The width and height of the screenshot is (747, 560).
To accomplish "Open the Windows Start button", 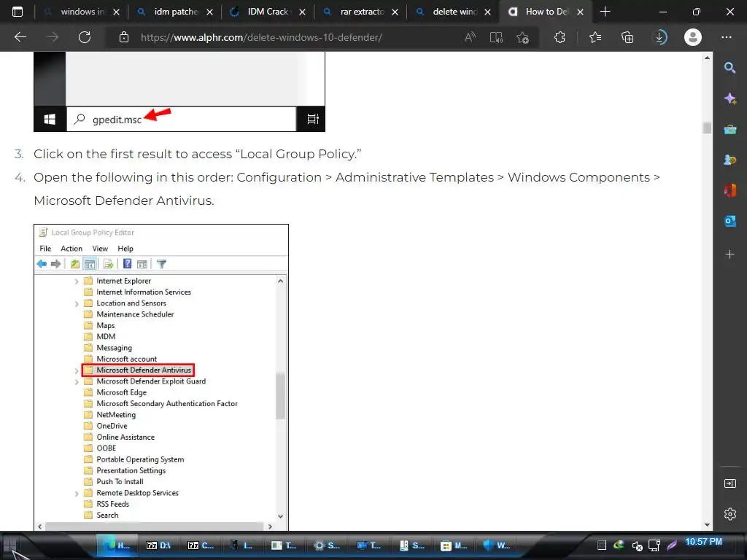I will [10, 545].
